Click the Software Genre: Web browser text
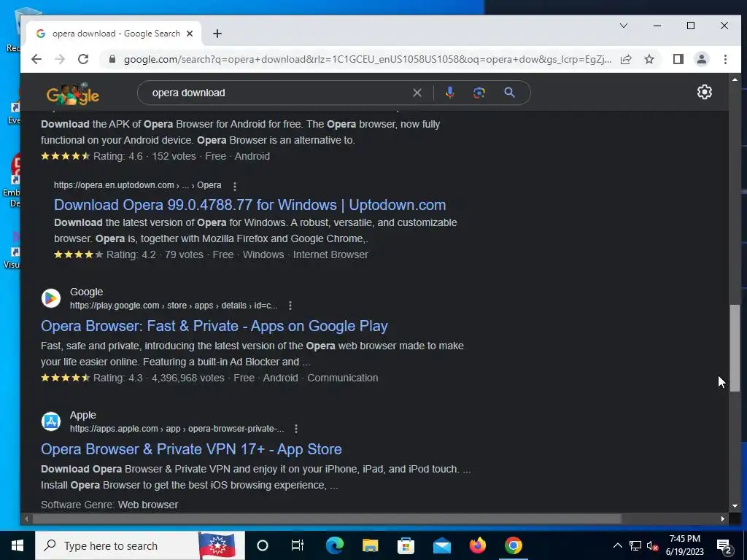 [x=109, y=505]
